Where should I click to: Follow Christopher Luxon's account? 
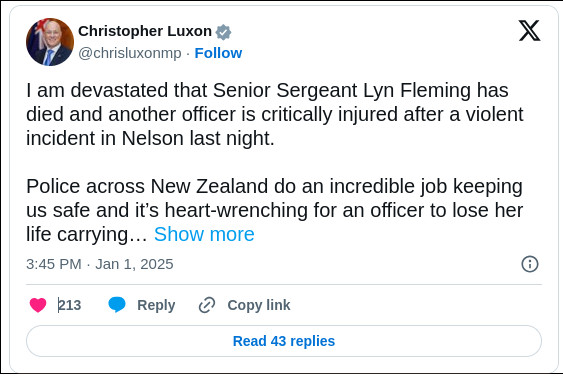218,53
